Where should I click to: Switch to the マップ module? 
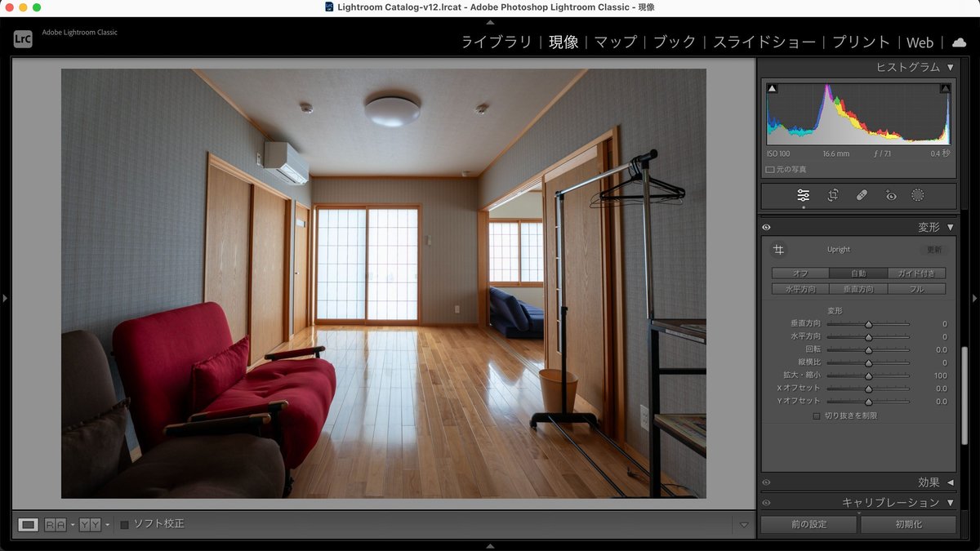point(615,42)
